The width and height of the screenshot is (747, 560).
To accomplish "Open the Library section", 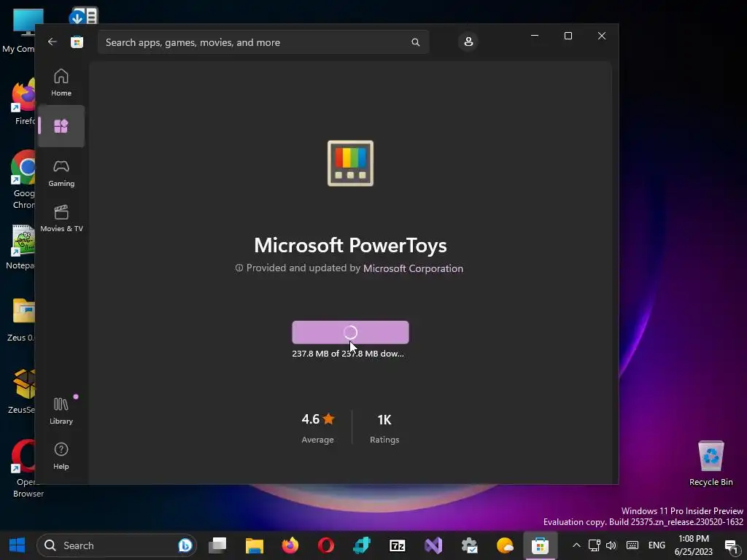I will tap(61, 411).
